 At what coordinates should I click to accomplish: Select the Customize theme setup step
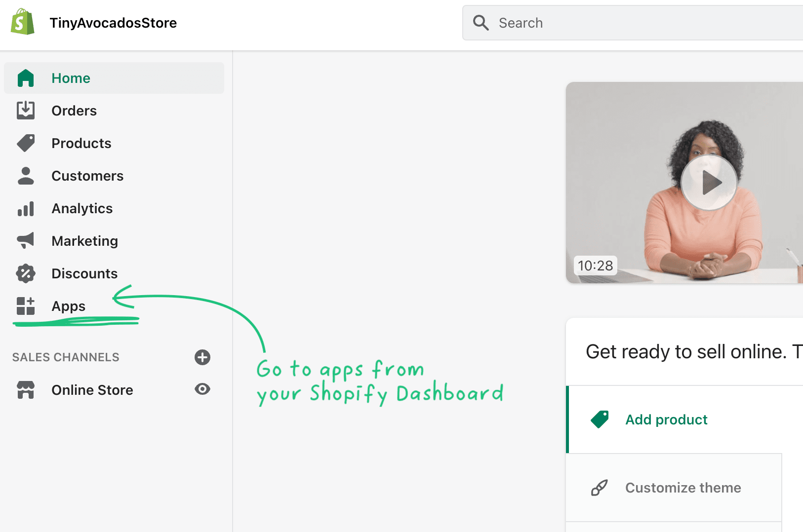pyautogui.click(x=683, y=488)
